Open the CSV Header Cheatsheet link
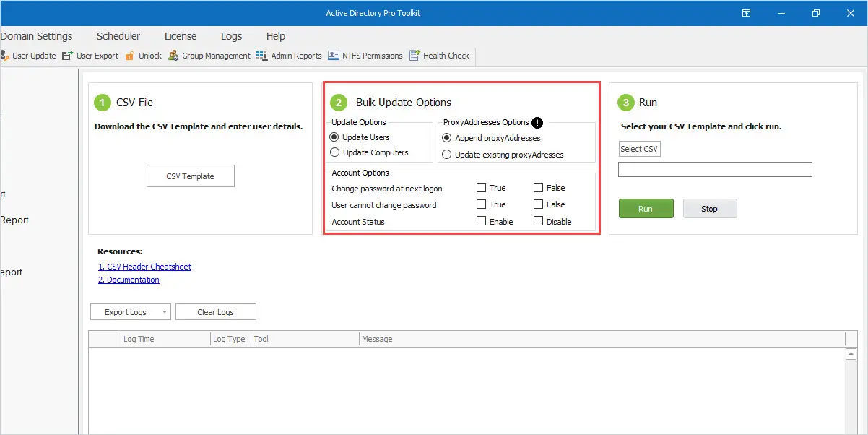This screenshot has width=868, height=435. tap(144, 267)
